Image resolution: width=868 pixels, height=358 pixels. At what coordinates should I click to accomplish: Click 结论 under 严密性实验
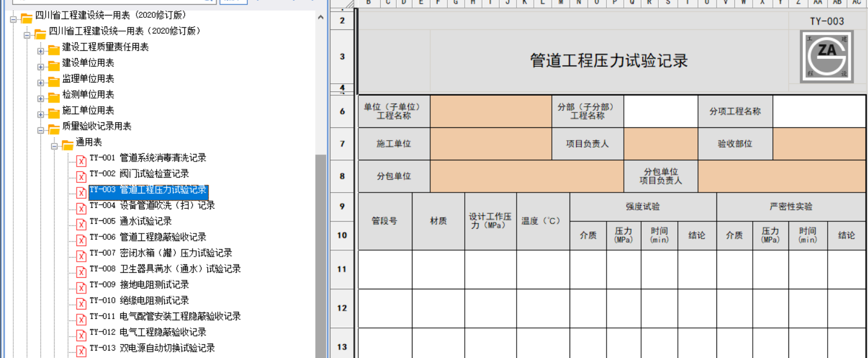847,235
